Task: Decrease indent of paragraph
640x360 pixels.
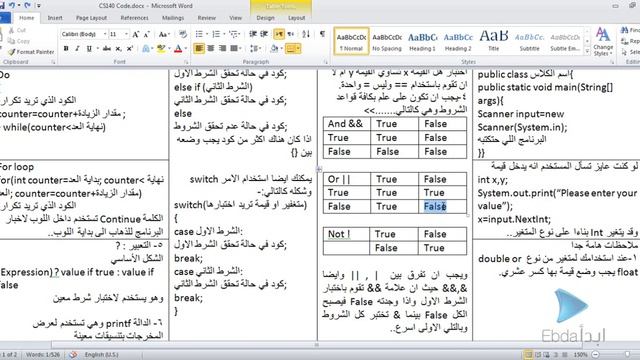Action: [253, 34]
